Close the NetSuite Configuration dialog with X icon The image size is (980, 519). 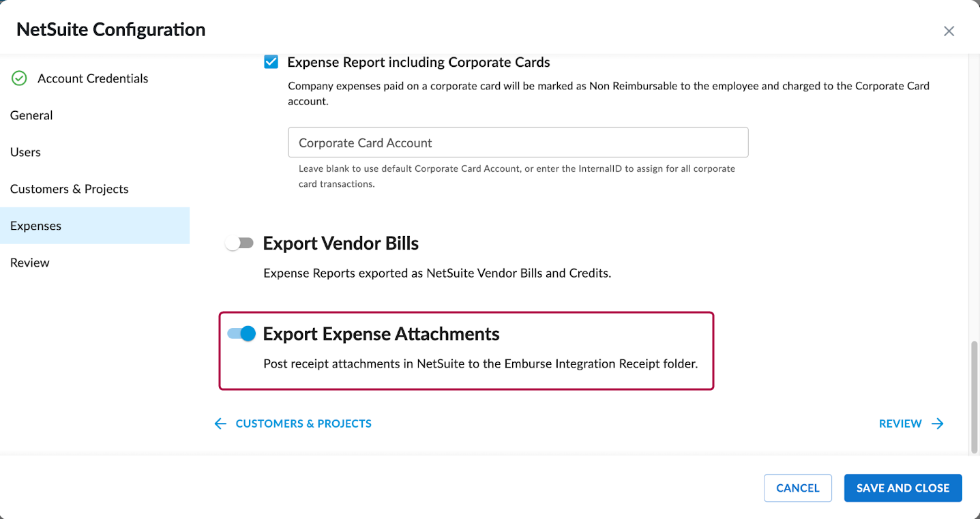click(x=949, y=31)
